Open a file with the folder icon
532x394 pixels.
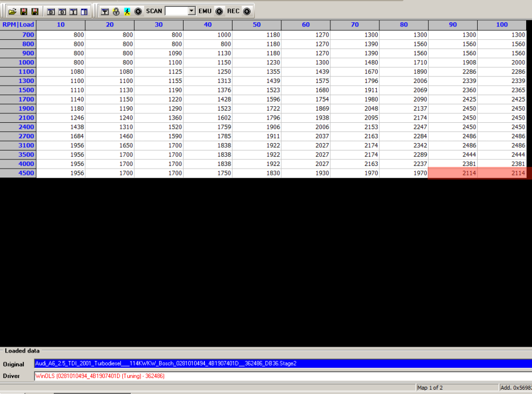(13, 12)
